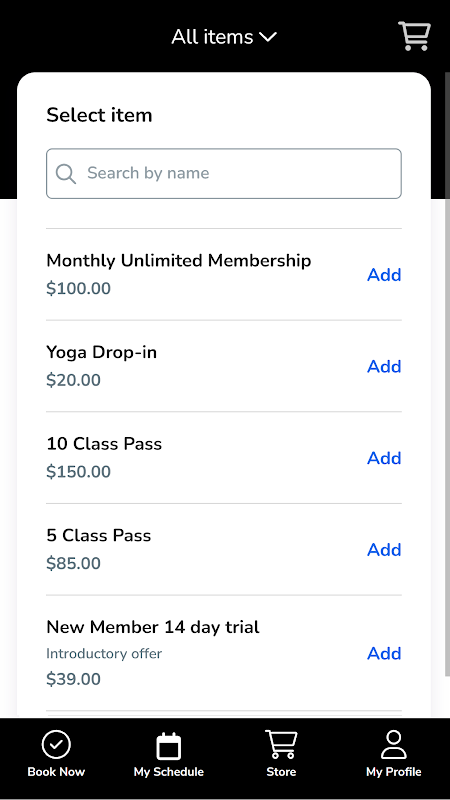Select the New Member 14 day trial title
The image size is (450, 800).
click(x=153, y=627)
